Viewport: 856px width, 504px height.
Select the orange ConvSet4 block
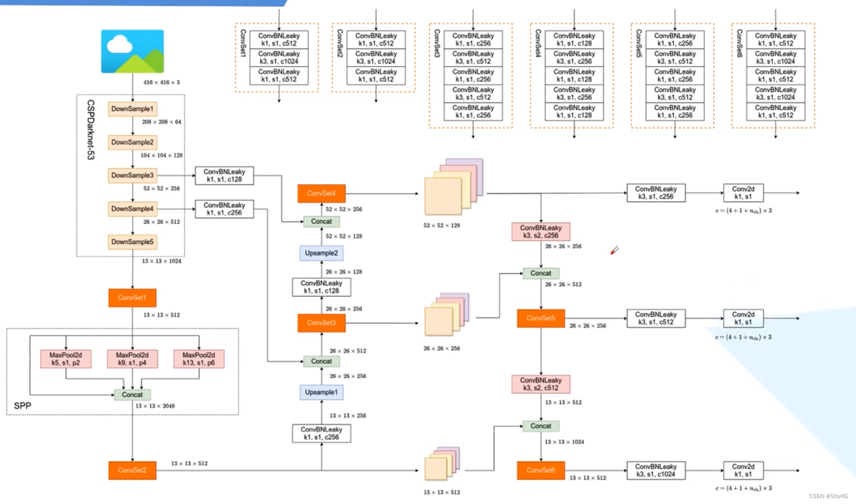[x=322, y=194]
